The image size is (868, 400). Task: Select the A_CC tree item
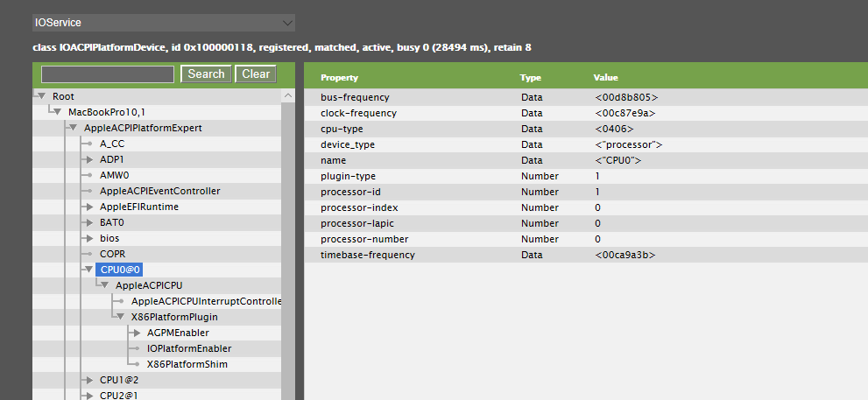click(x=112, y=144)
